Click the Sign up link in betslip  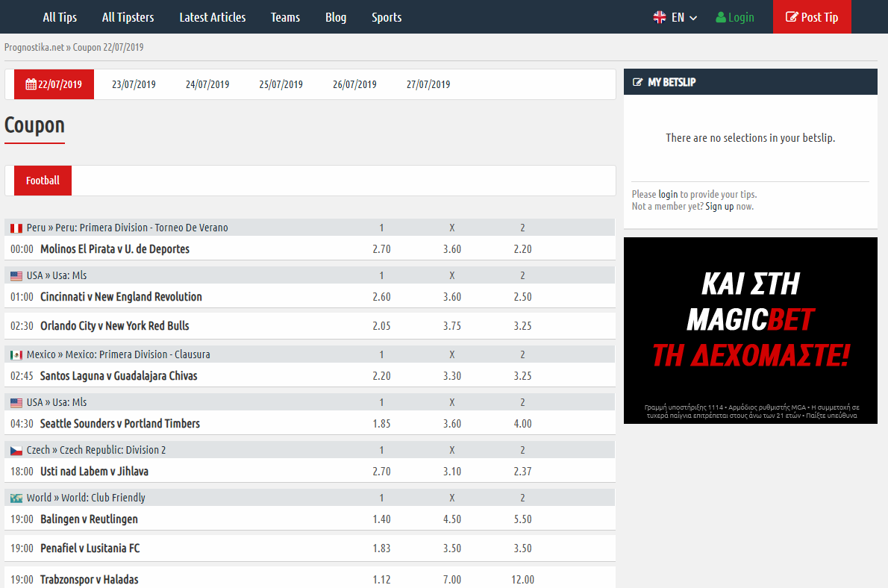719,206
